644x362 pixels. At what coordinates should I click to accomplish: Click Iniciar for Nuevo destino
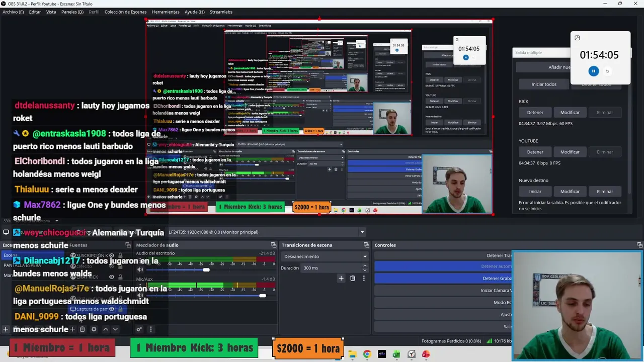(535, 192)
